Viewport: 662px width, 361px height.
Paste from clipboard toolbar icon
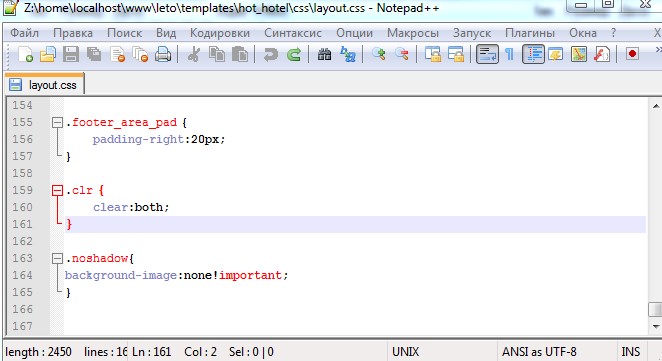[240, 54]
